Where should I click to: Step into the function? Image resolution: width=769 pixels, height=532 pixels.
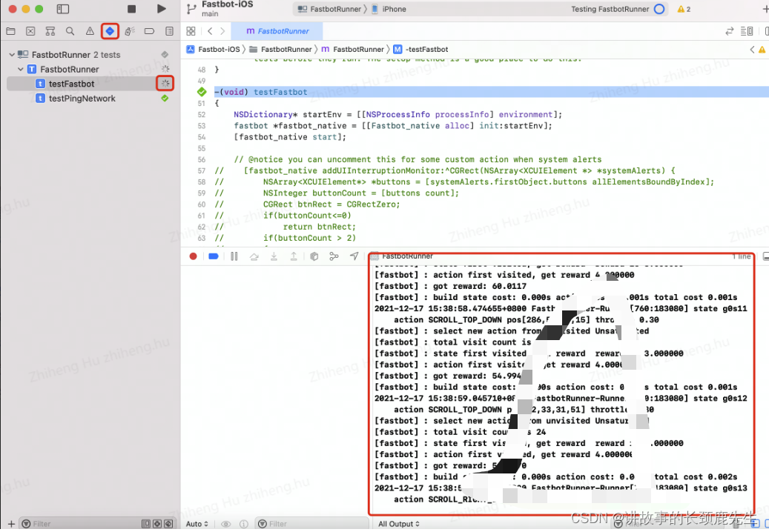274,256
